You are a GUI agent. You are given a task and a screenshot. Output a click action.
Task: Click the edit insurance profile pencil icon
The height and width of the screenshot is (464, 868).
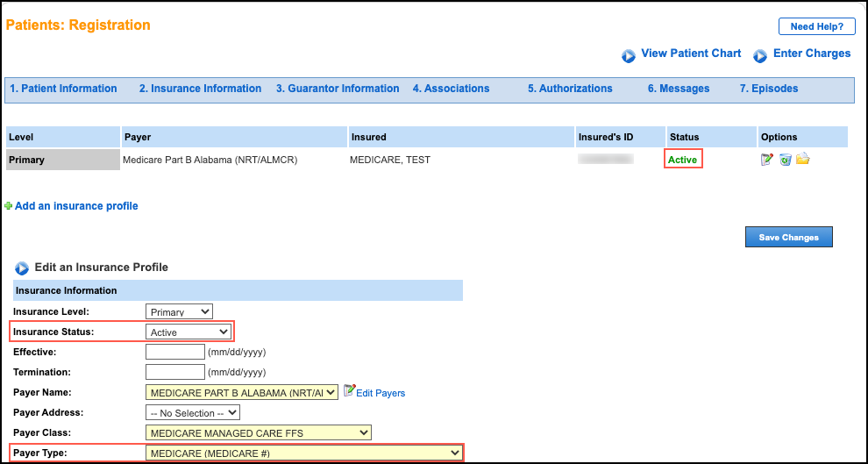768,160
